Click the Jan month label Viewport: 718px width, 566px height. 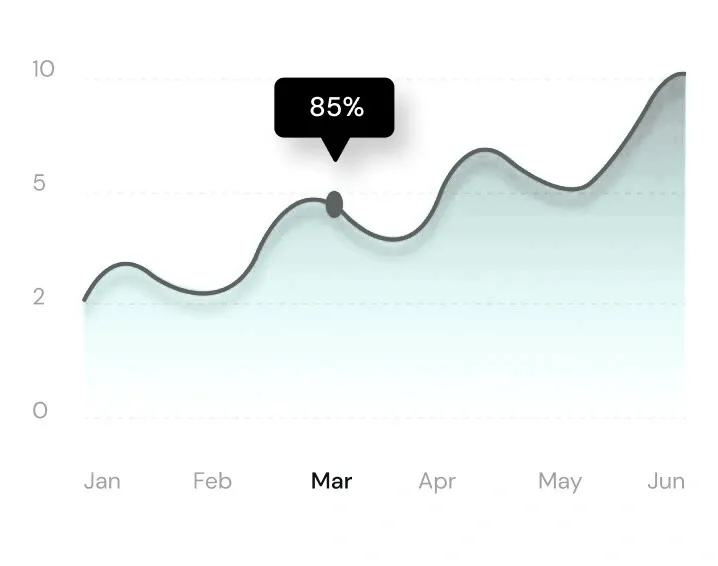(x=102, y=481)
